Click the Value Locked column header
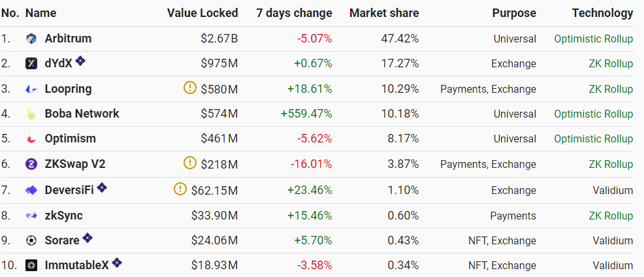The image size is (644, 277). click(x=202, y=13)
